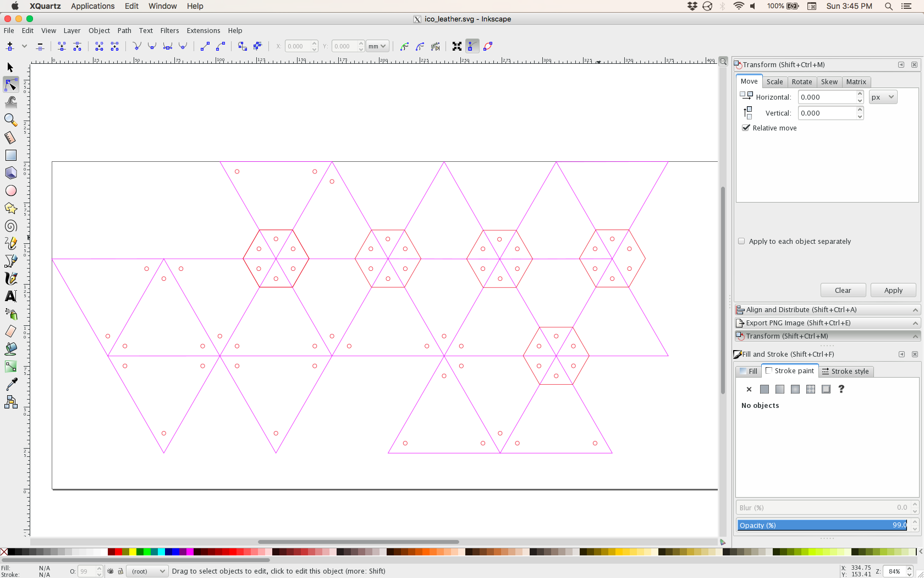The image size is (924, 578).
Task: Make selected segments straight lines
Action: (205, 46)
